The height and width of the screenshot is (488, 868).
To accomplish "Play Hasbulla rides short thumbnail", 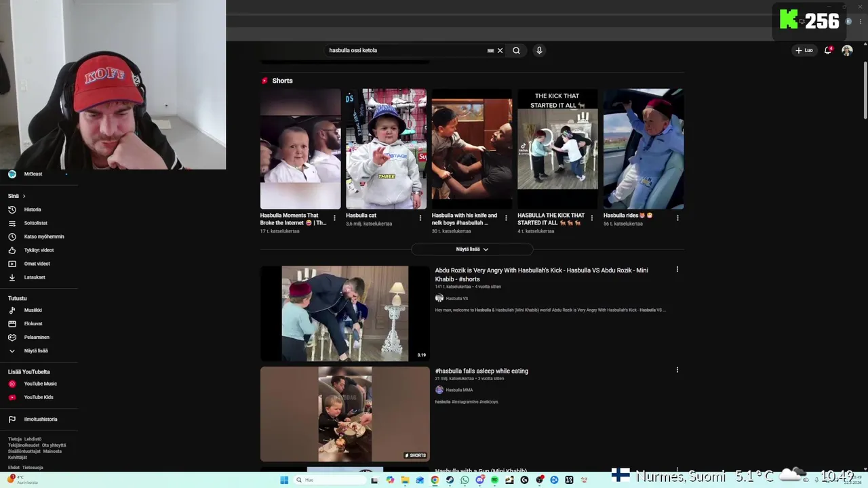I will [x=644, y=149].
